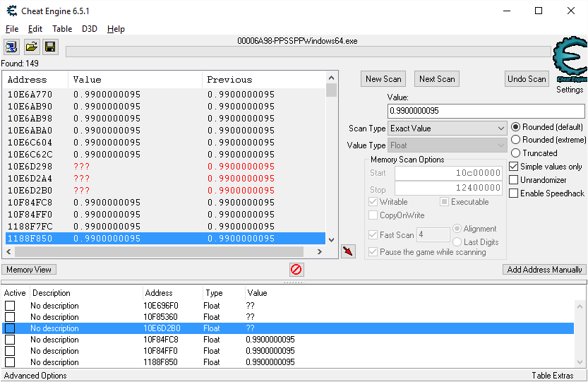The image size is (588, 382).
Task: Toggle Enable Speedhack checkbox
Action: (514, 193)
